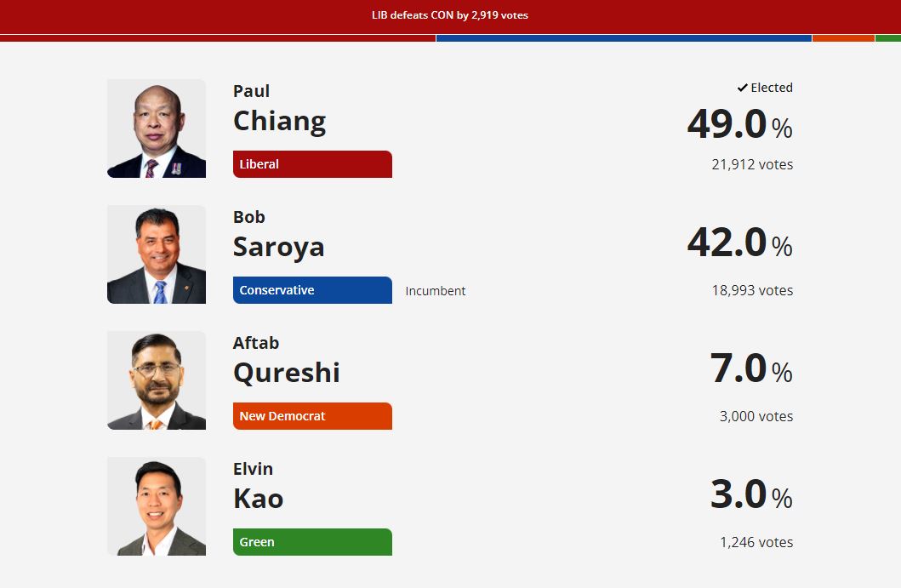Viewport: 901px width, 588px height.
Task: Click the orange NDP segment of vote-share bar
Action: pos(843,38)
